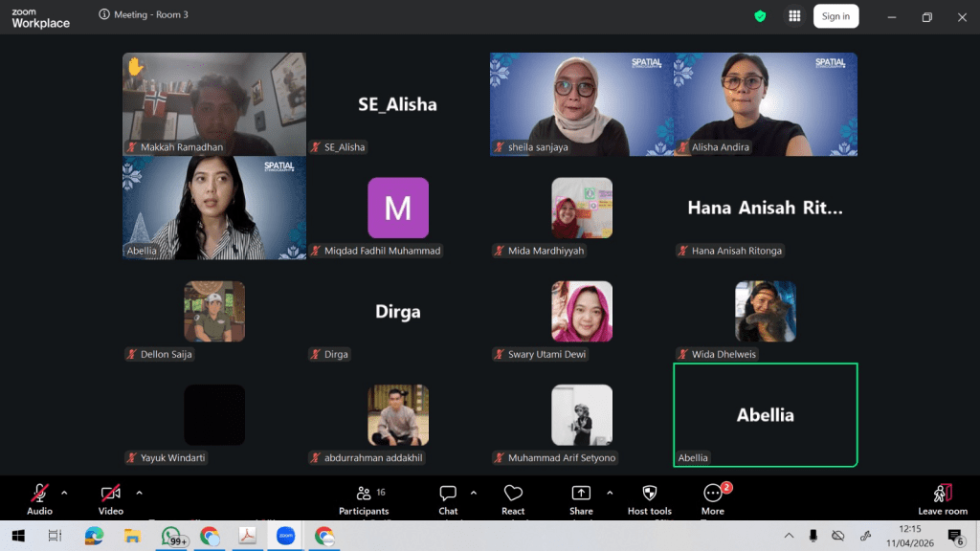Screen dimensions: 980x551
Task: Select sheila sanjaya's video tile
Action: tap(581, 103)
